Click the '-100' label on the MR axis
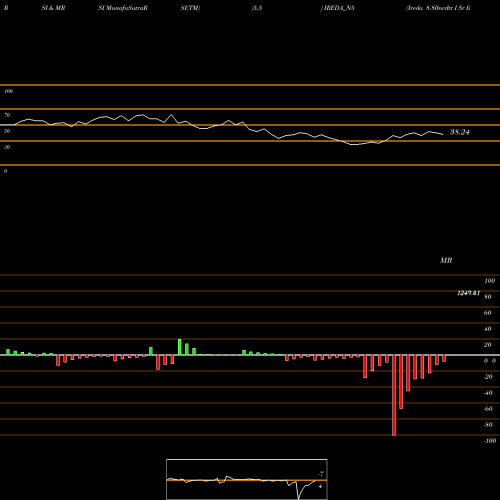This screenshot has width=500, height=500. point(490,441)
